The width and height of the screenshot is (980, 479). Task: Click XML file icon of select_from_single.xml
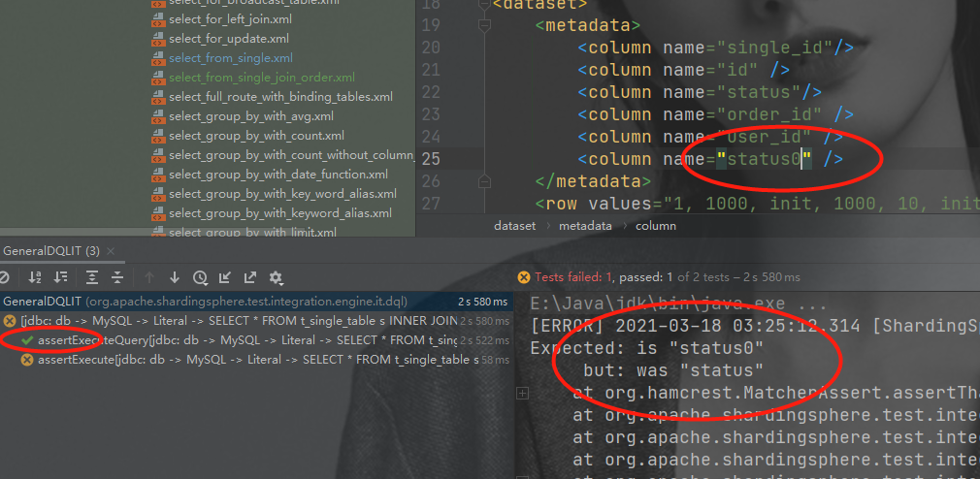pos(158,58)
